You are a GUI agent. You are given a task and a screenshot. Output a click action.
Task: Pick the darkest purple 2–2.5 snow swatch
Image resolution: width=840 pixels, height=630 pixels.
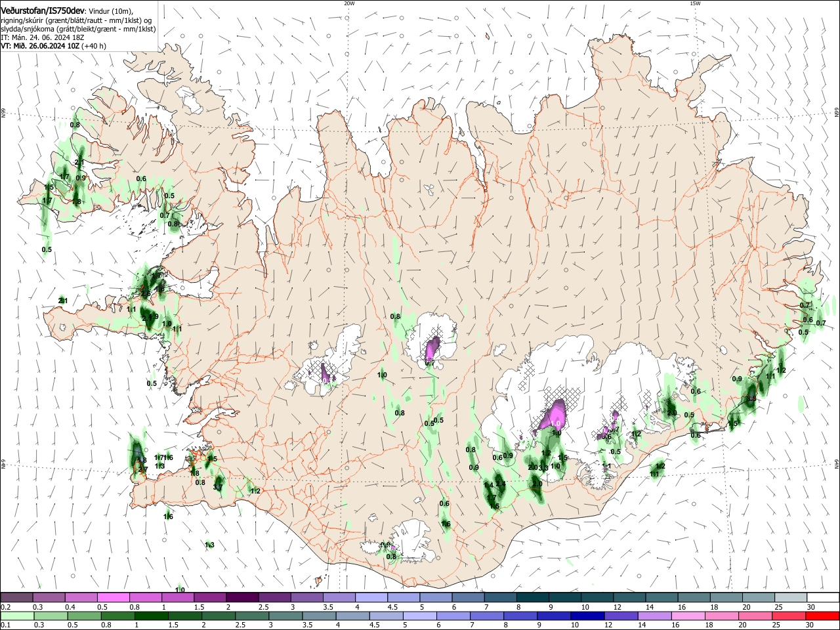coord(242,597)
